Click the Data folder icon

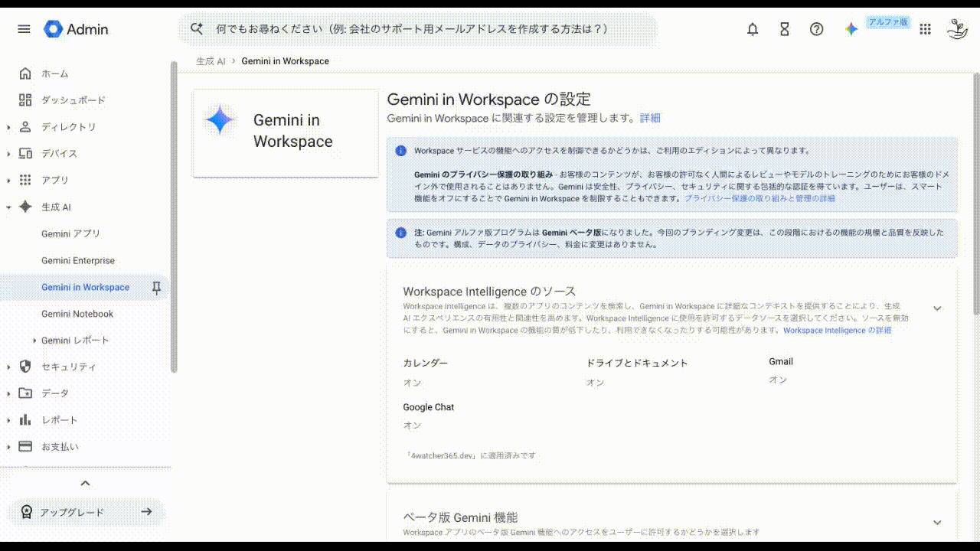(x=25, y=393)
